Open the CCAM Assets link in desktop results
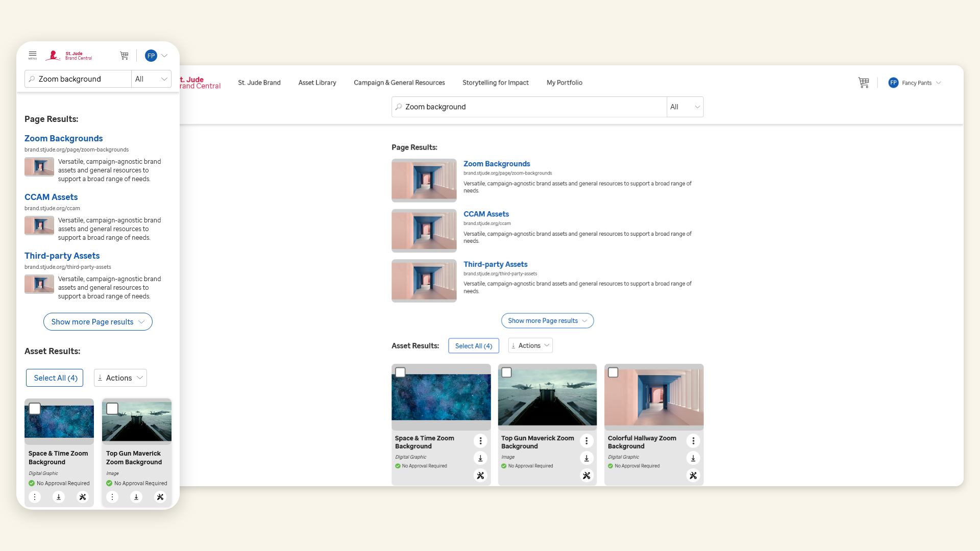The width and height of the screenshot is (980, 551). pyautogui.click(x=486, y=214)
